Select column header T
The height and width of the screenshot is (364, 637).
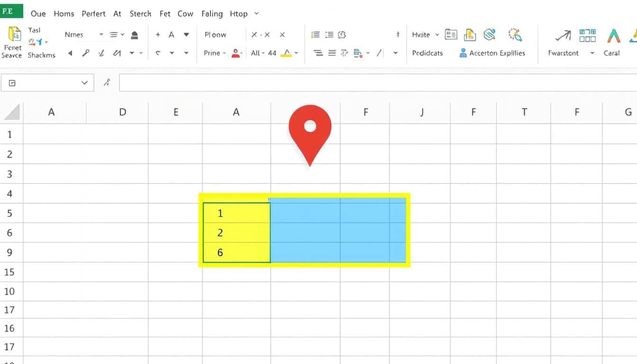click(x=524, y=112)
